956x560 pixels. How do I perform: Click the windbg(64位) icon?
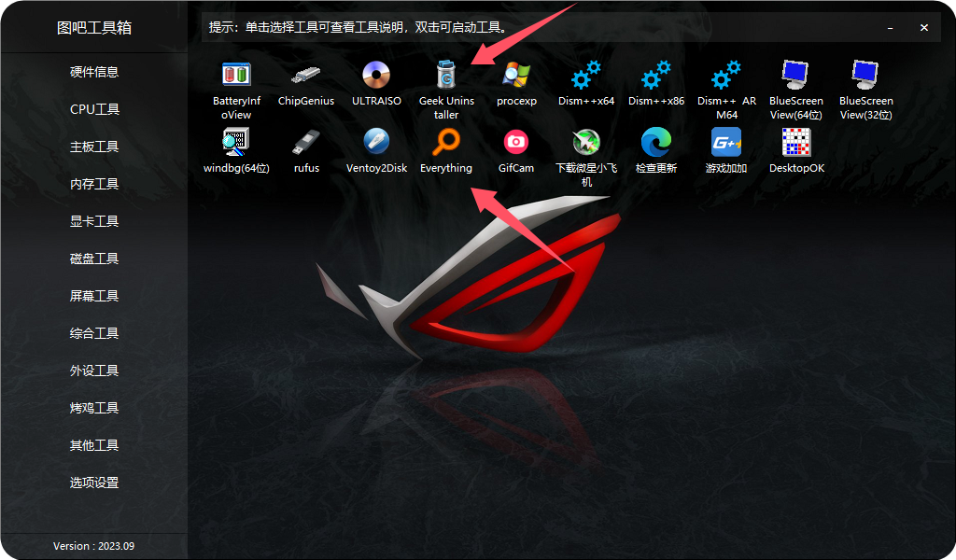tap(236, 142)
